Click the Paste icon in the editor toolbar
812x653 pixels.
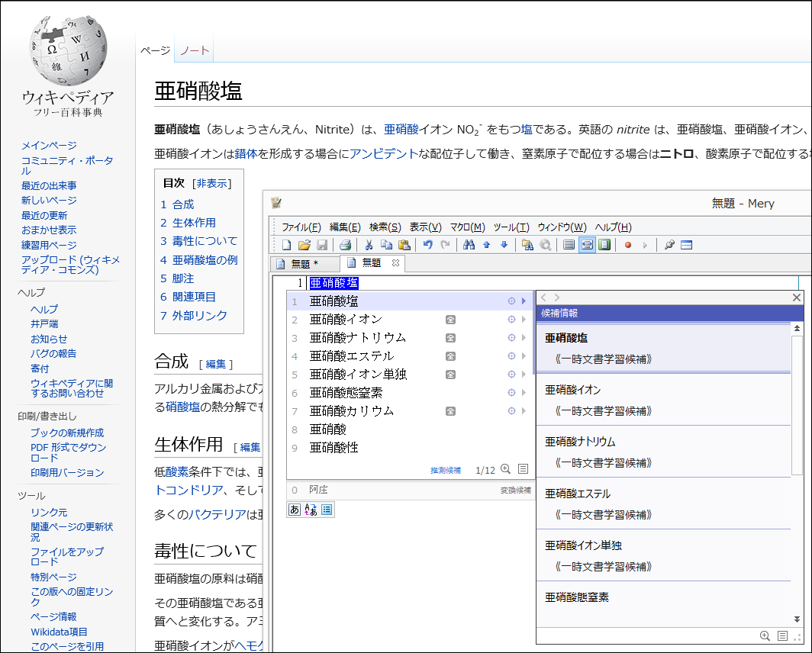(x=404, y=245)
